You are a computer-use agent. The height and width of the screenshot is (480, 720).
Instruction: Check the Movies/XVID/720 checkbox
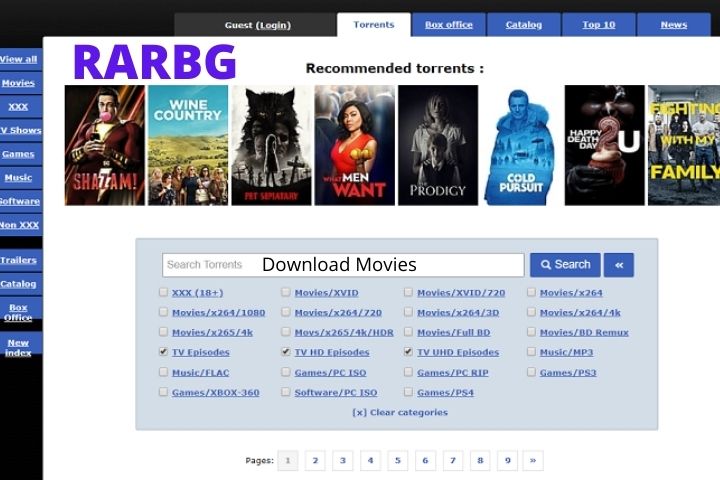408,292
